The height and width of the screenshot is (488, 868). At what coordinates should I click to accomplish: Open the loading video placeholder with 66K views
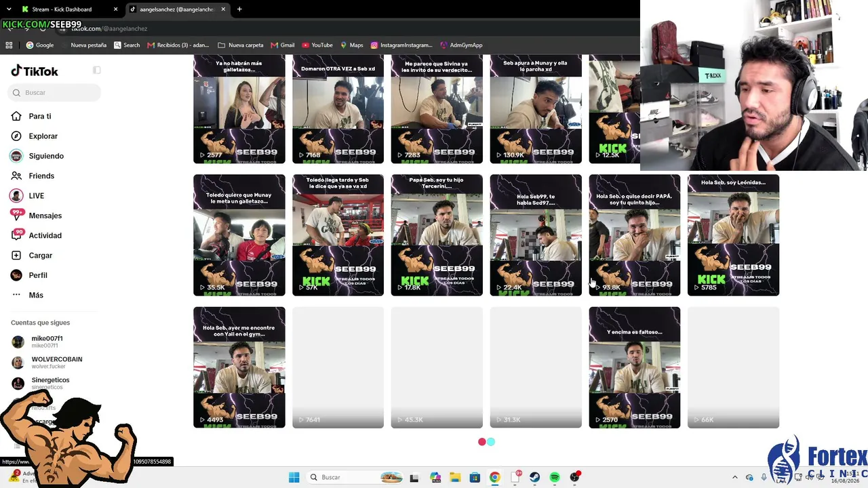733,367
